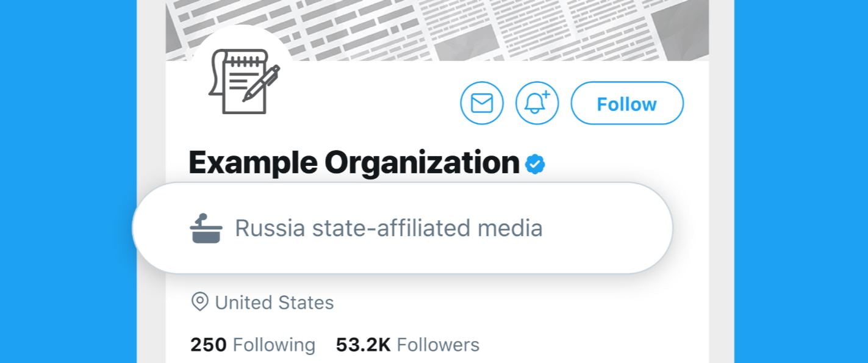Open the notepad-and-pen profile avatar
The image size is (868, 363).
[x=243, y=82]
